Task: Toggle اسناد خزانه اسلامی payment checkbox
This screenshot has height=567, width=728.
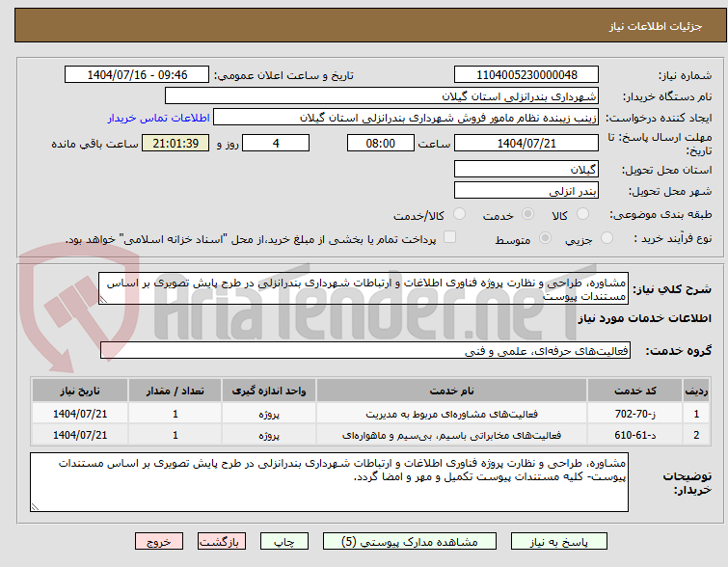Action: [x=449, y=237]
